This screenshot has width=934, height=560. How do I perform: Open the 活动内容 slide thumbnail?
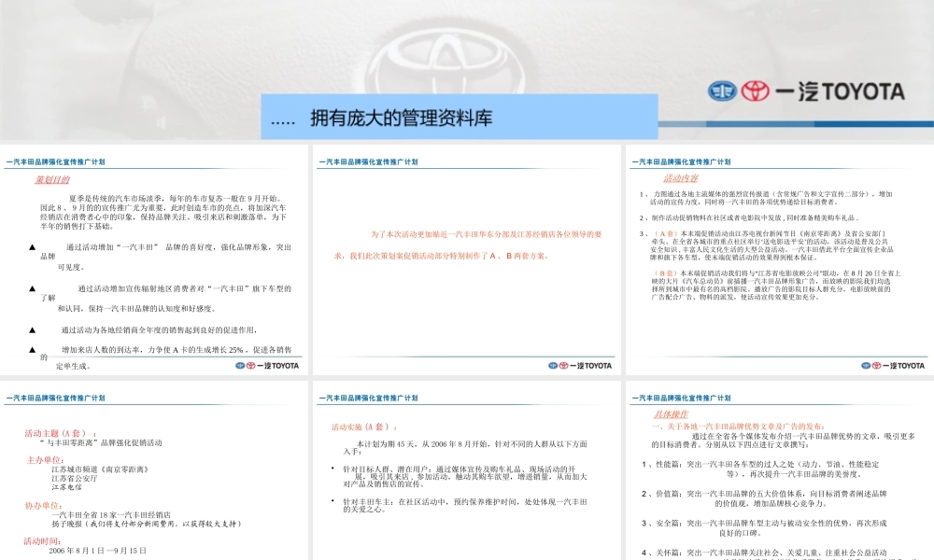click(780, 259)
